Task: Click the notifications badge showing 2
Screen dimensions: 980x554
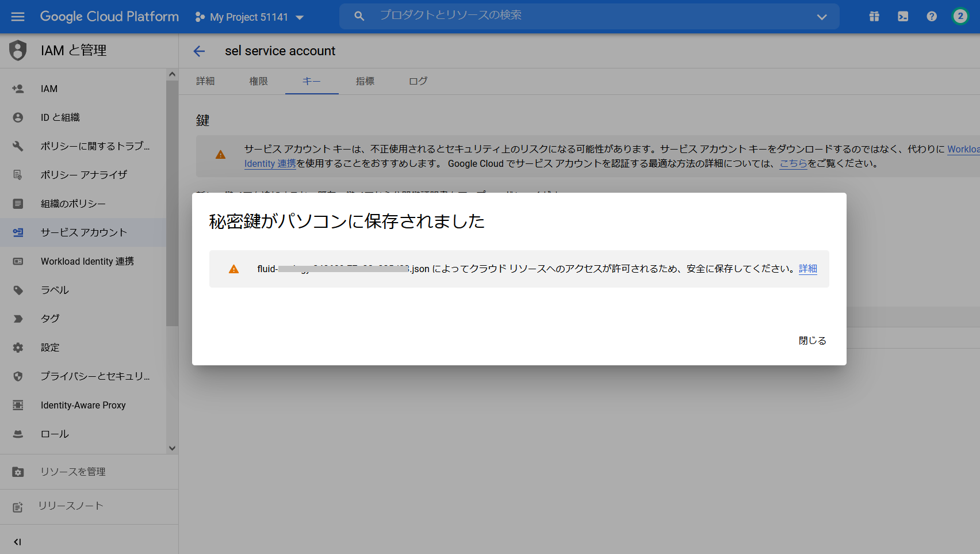Action: pyautogui.click(x=960, y=17)
